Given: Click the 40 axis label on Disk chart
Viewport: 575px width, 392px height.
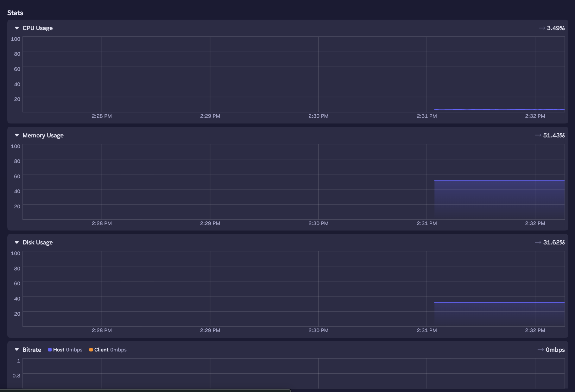Looking at the screenshot, I should pos(17,299).
